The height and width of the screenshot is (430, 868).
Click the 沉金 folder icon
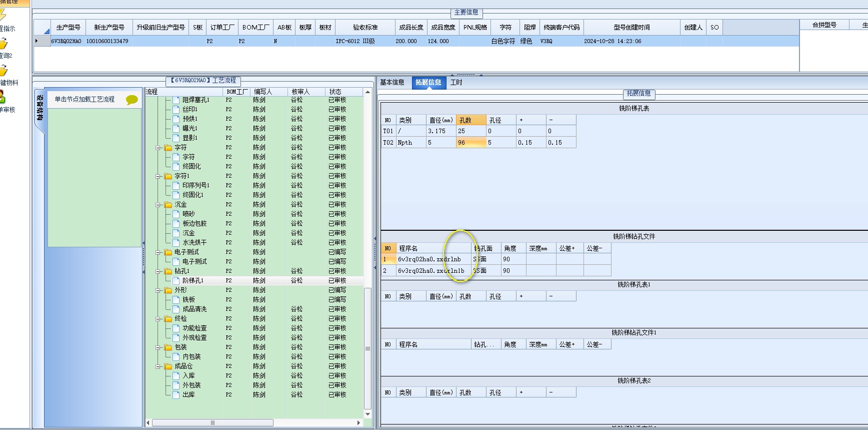pos(168,205)
